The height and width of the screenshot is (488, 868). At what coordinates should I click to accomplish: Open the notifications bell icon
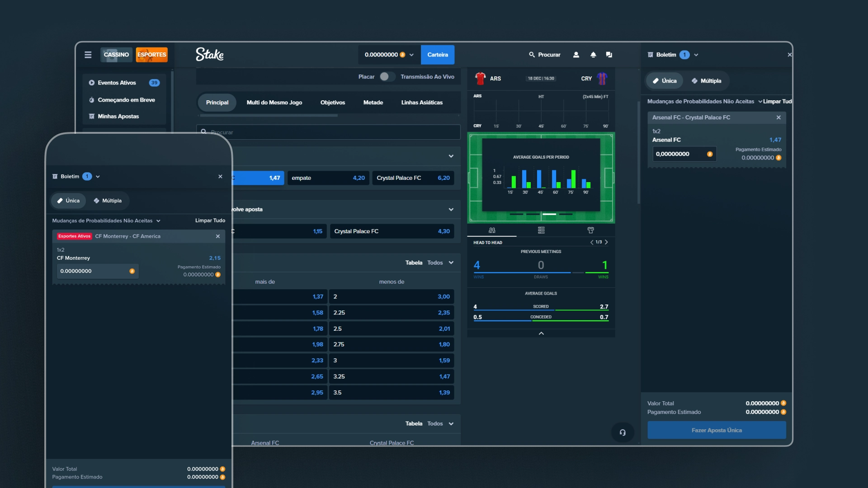(593, 55)
